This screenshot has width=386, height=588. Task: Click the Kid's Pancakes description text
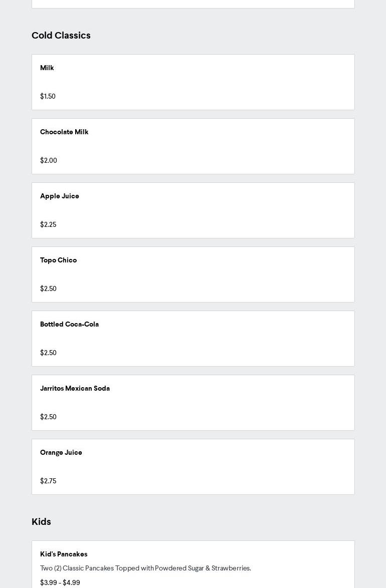(x=145, y=568)
